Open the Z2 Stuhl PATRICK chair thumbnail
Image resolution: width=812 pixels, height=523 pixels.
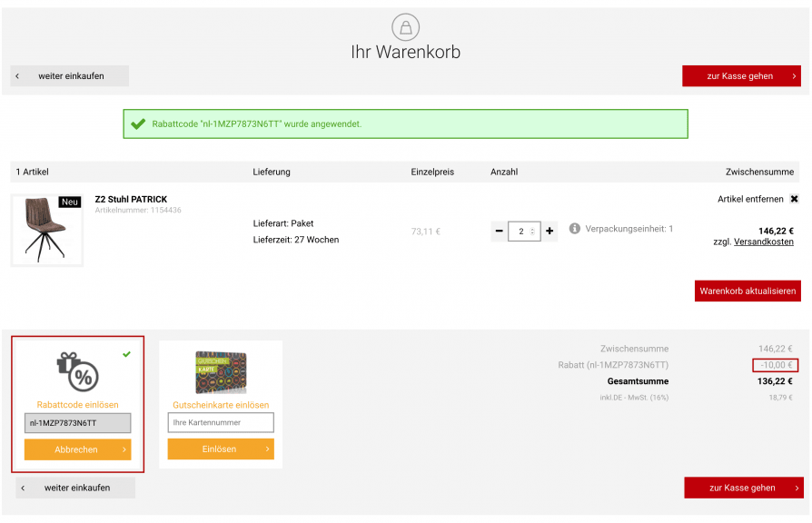click(x=47, y=231)
